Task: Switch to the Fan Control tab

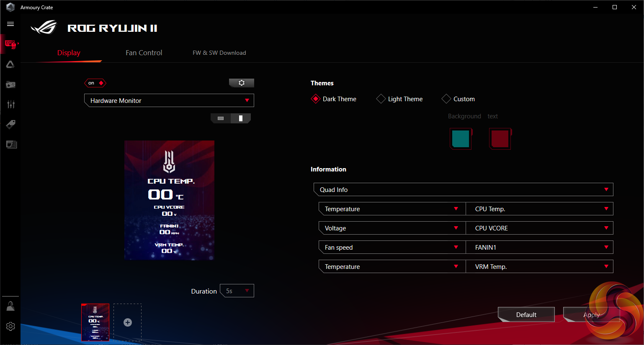Action: 144,53
